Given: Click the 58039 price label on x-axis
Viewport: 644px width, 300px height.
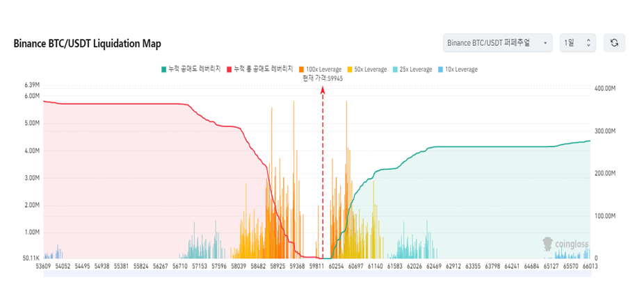Looking at the screenshot, I should pyautogui.click(x=239, y=266).
